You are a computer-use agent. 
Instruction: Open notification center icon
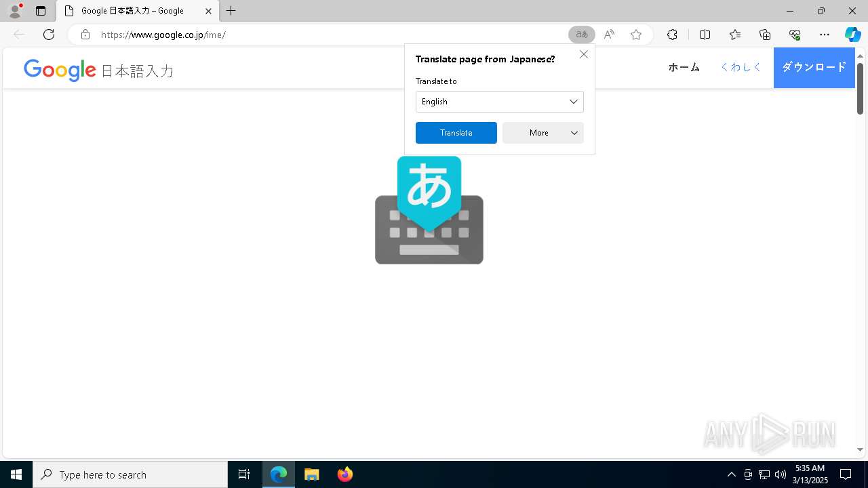tap(846, 474)
